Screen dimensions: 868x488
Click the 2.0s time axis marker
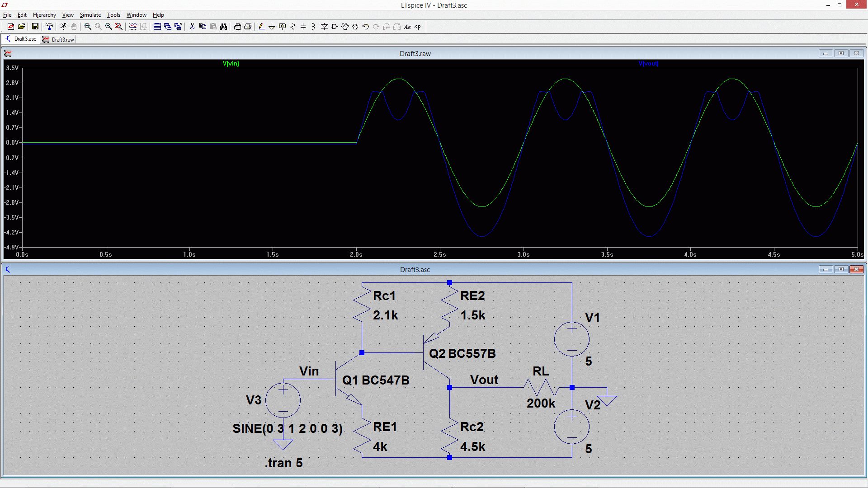(x=356, y=254)
